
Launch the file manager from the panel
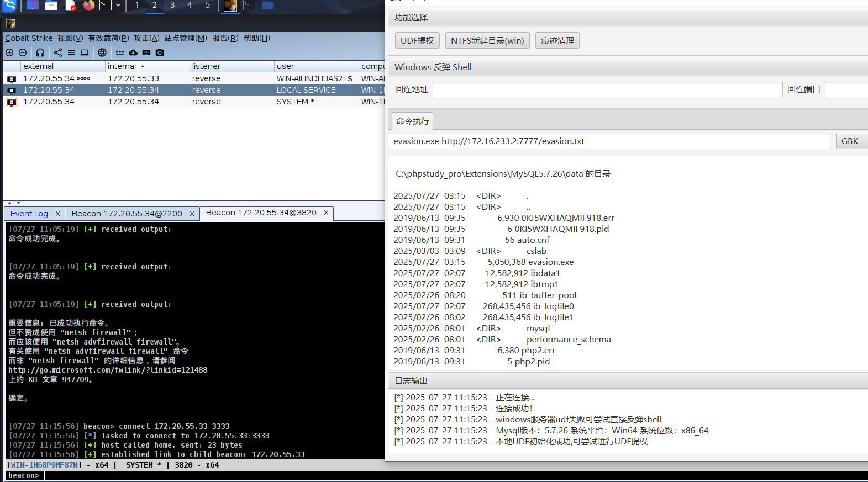[x=51, y=6]
